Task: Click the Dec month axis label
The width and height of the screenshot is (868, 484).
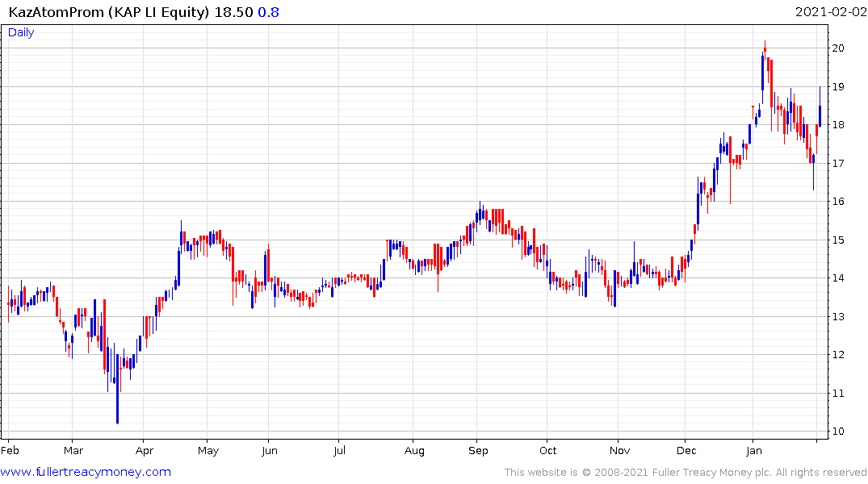Action: coord(686,450)
